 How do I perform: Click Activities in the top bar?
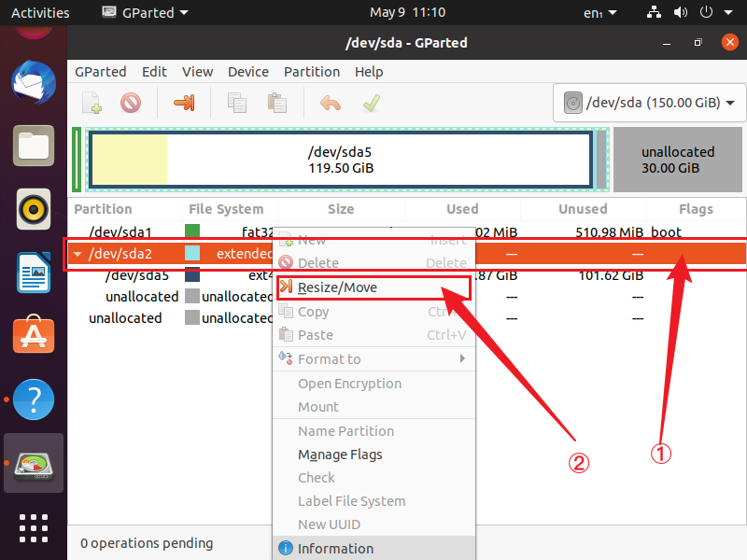tap(40, 13)
